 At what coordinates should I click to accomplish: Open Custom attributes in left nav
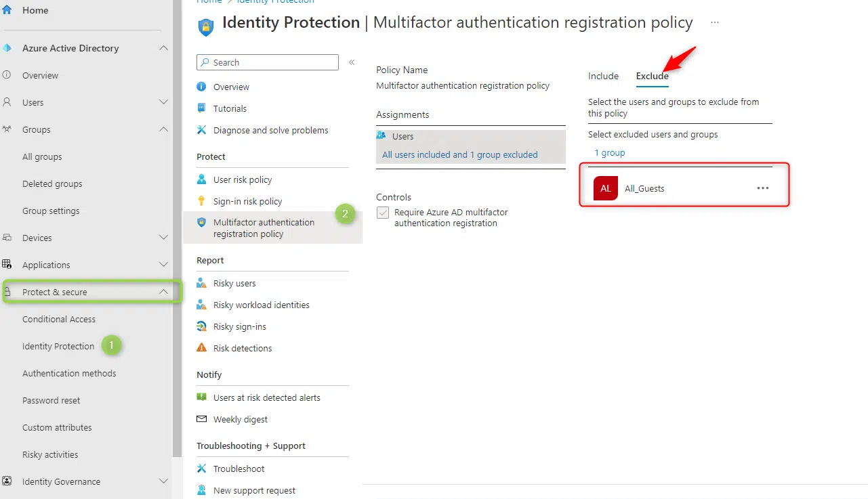click(57, 427)
